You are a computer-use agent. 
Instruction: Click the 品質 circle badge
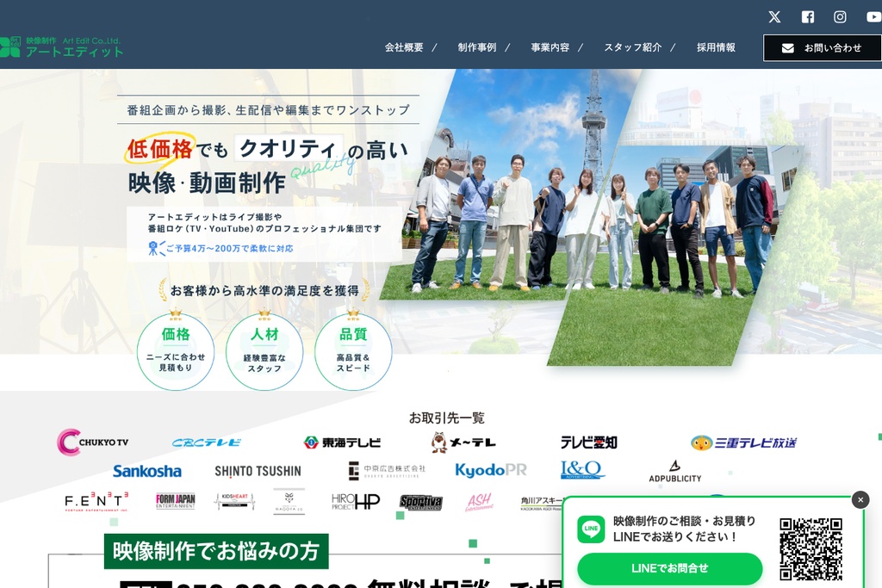pyautogui.click(x=353, y=351)
